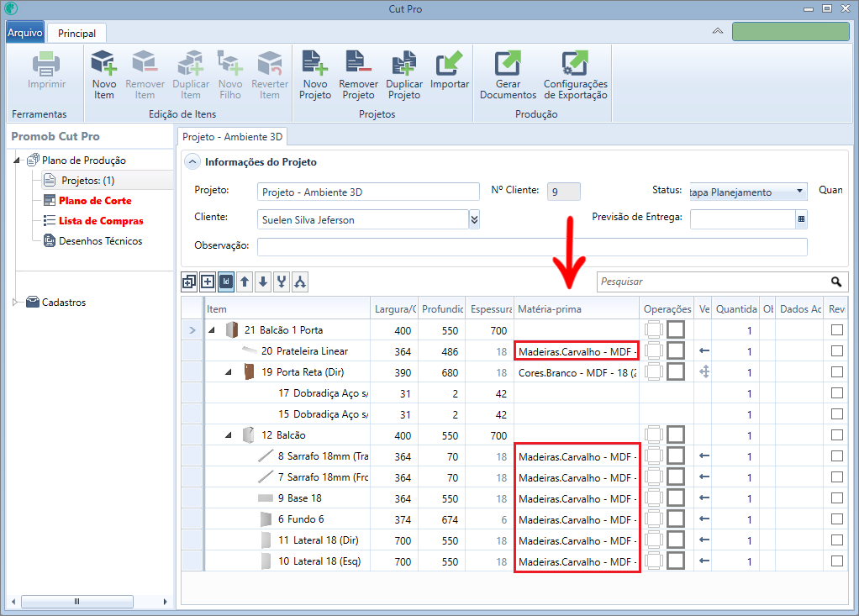Open the Arquivo menu tab

tap(24, 32)
